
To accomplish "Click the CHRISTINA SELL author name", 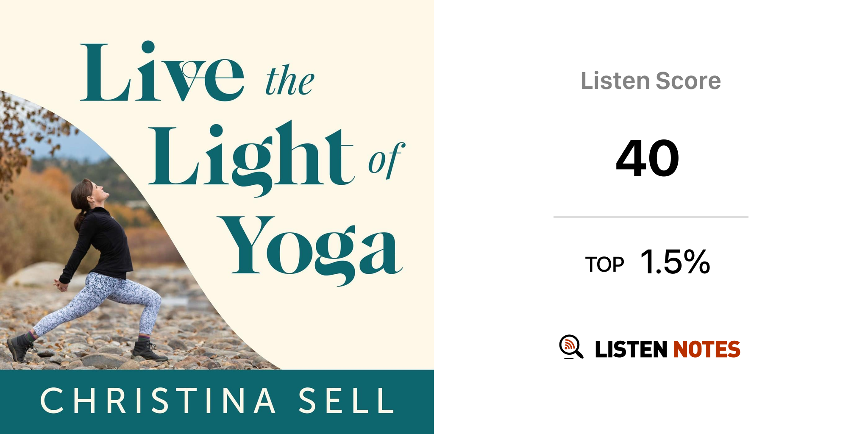I will [217, 401].
